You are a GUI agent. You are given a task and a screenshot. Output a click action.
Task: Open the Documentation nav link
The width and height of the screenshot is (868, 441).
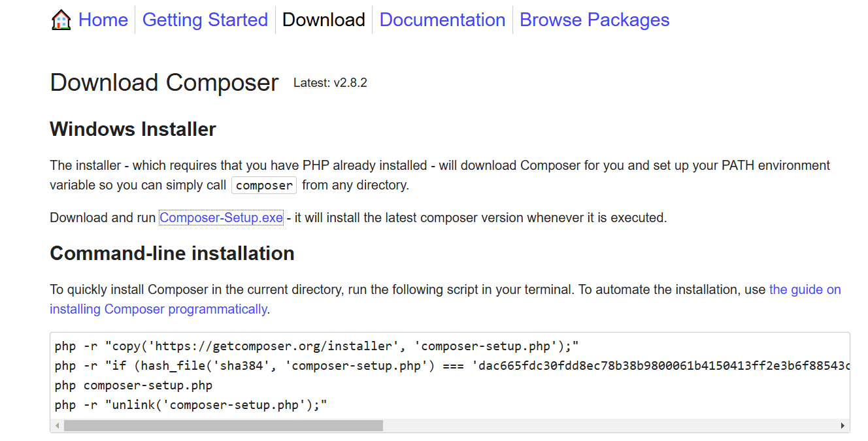(442, 20)
